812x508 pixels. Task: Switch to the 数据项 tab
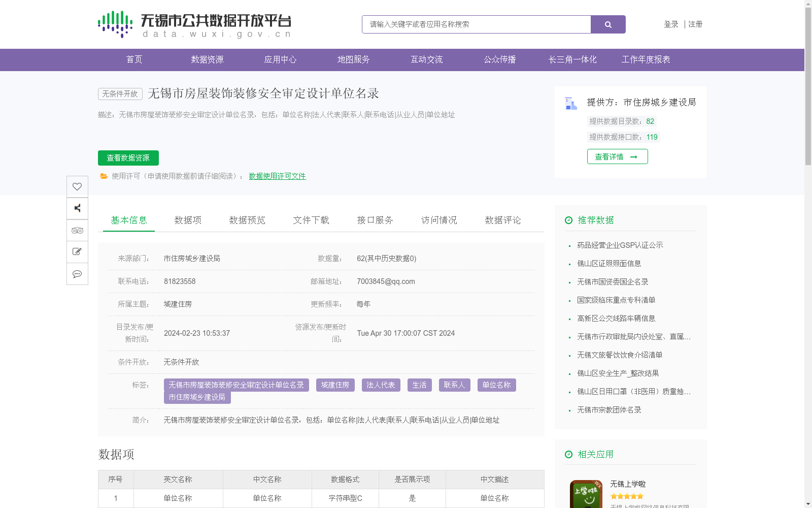(x=188, y=220)
